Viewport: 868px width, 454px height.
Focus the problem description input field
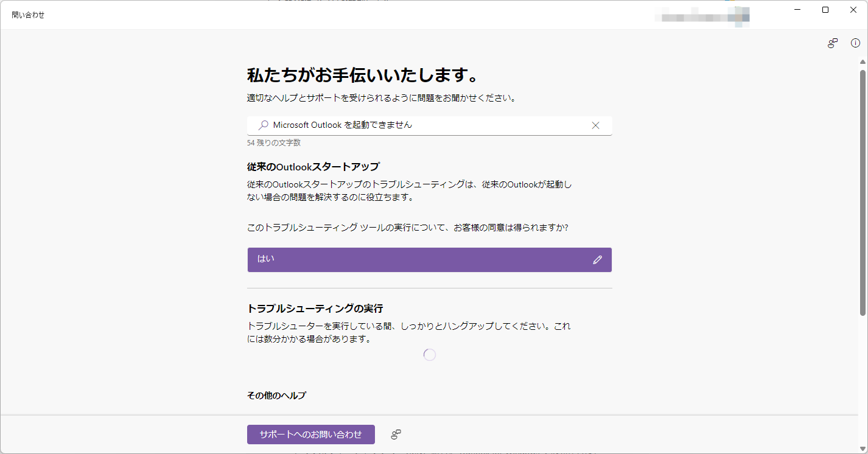point(426,125)
